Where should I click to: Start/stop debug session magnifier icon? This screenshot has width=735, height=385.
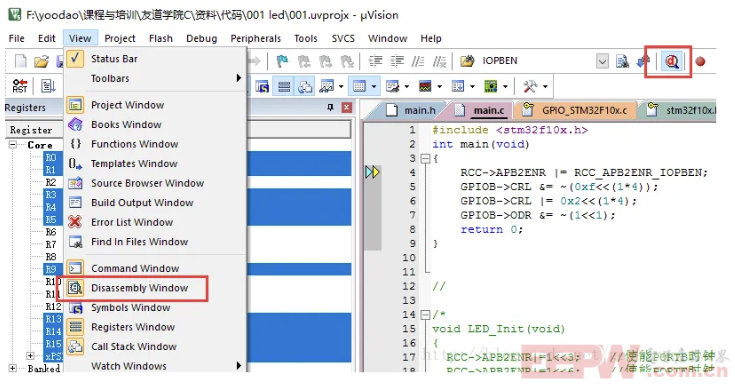coord(672,61)
